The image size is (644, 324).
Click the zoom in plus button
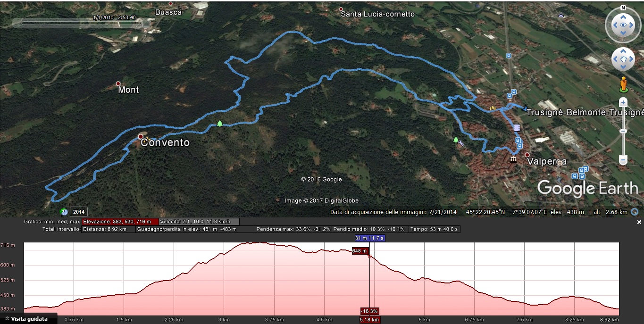click(623, 102)
